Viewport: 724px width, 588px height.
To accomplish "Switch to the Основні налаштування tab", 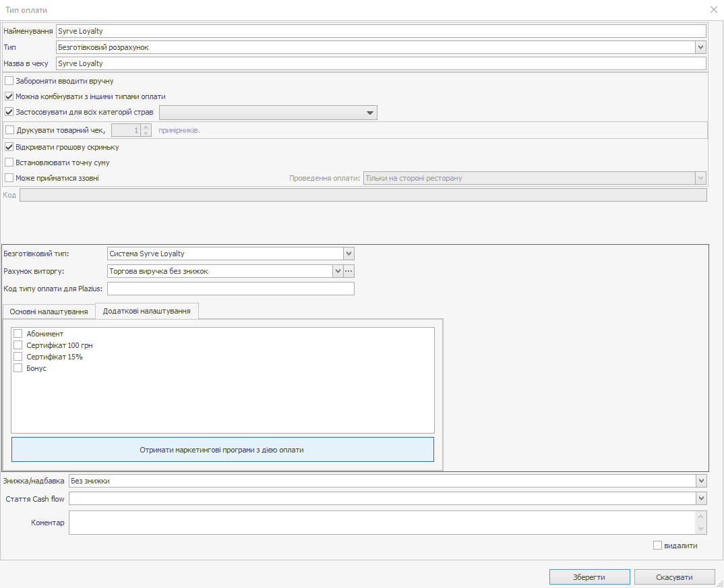I will (49, 312).
